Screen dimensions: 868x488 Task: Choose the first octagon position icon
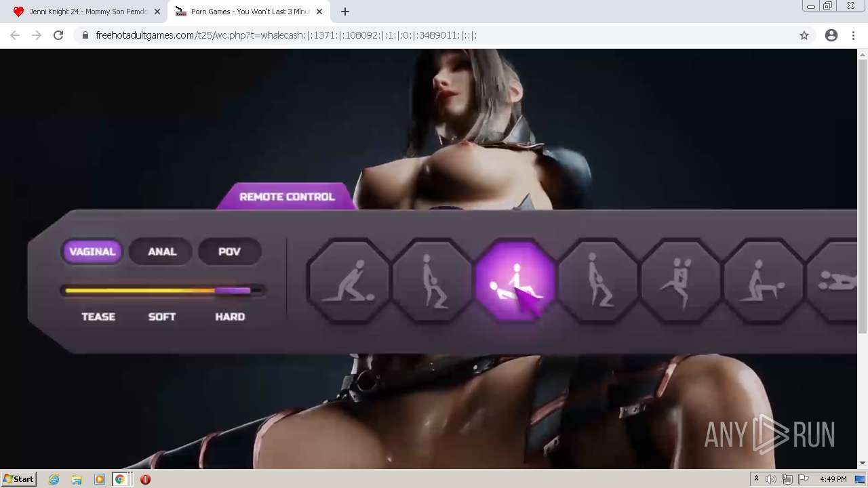point(349,281)
